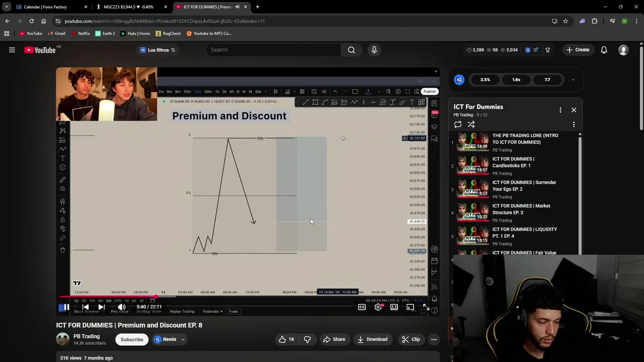
Task: Share this video
Action: tap(334, 339)
